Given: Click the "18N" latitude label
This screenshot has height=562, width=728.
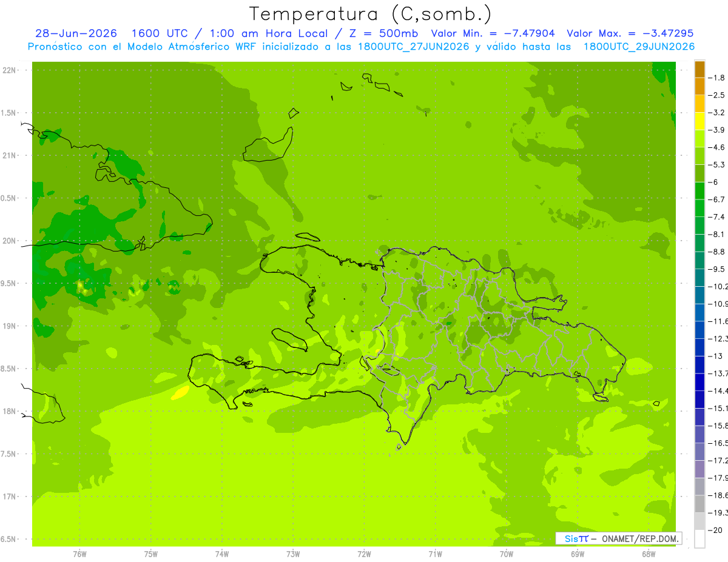Looking at the screenshot, I should coord(8,411).
